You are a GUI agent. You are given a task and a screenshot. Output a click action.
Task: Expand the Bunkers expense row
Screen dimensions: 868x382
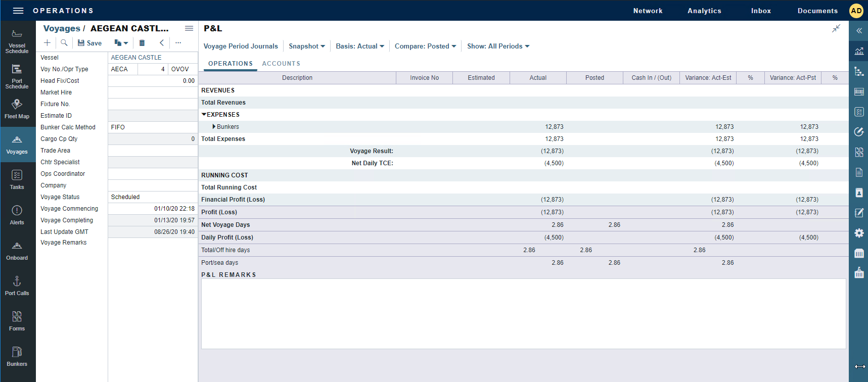click(214, 127)
